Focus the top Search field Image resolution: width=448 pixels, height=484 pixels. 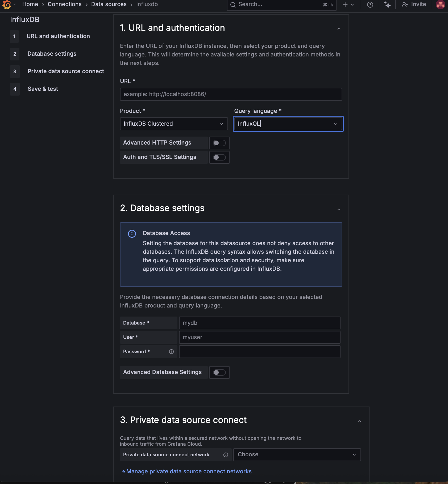[281, 5]
